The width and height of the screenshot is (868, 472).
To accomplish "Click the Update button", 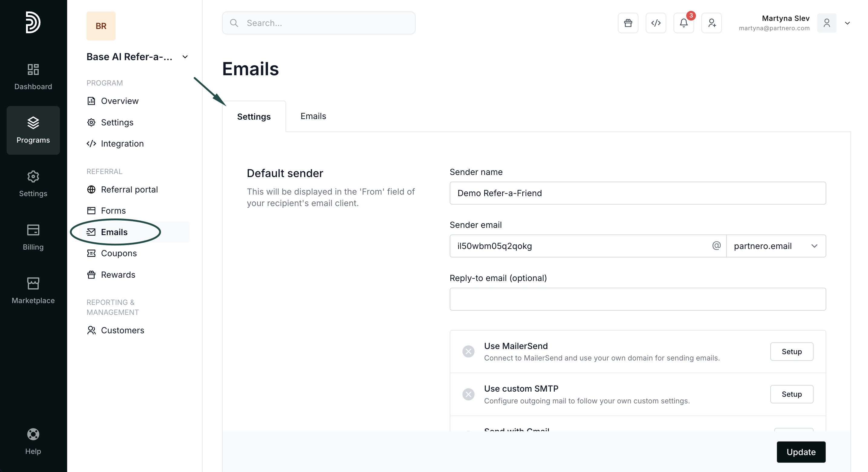I will (x=801, y=452).
